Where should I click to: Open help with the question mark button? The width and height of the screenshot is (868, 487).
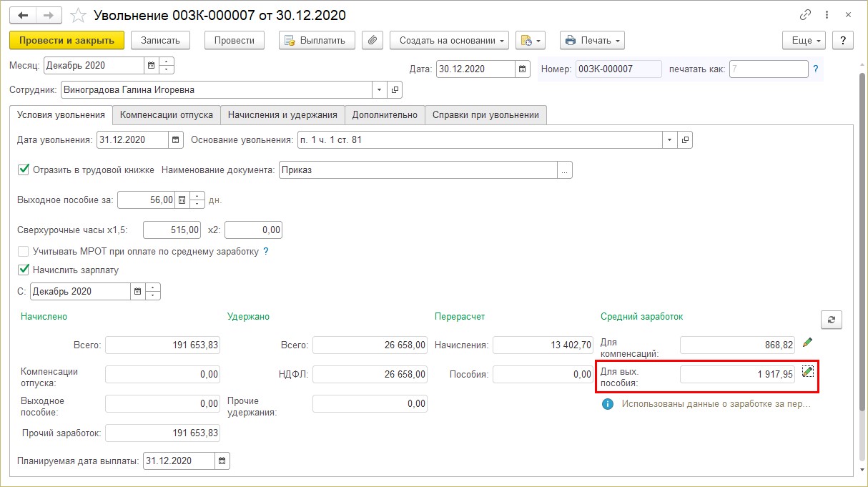(844, 41)
